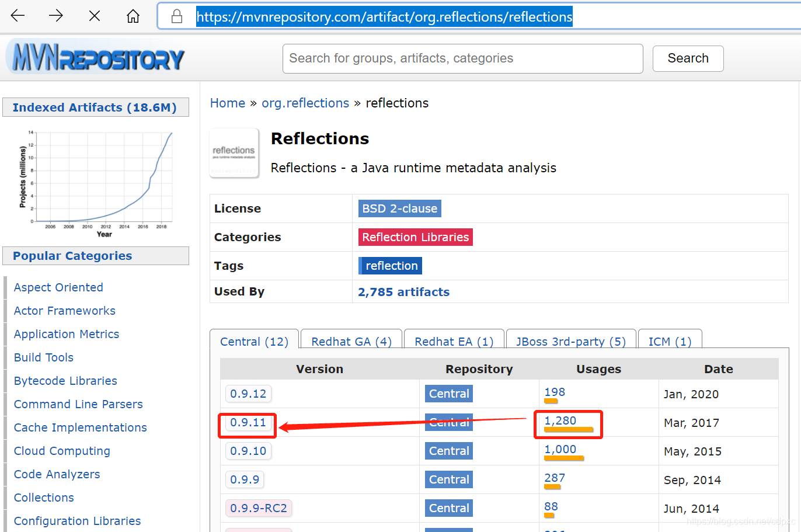Open the Bytecode Libraries category

point(65,381)
